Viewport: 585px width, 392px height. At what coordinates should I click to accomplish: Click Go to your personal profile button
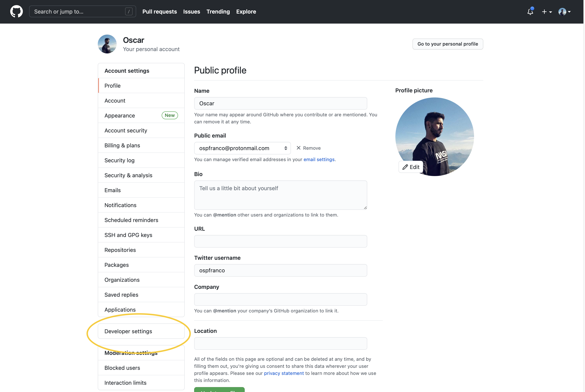(448, 44)
